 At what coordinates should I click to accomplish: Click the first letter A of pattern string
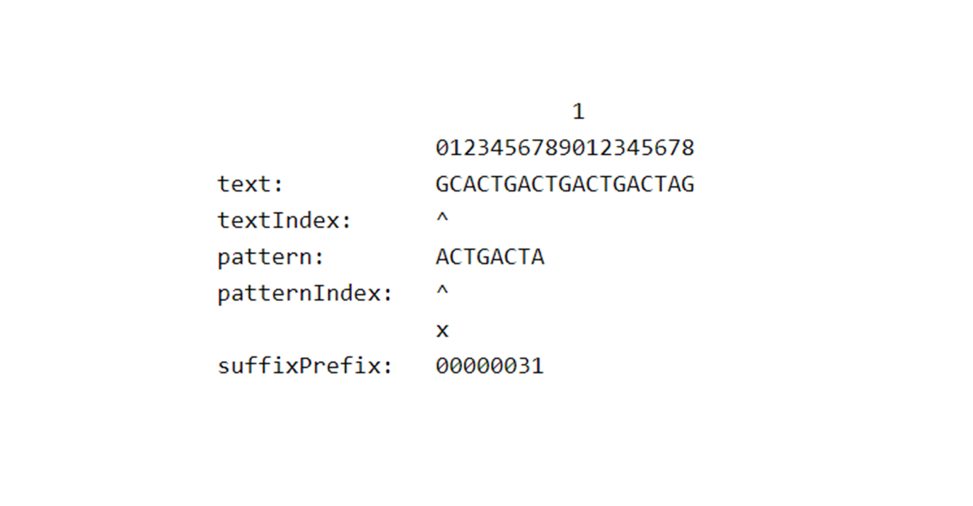[x=443, y=257]
